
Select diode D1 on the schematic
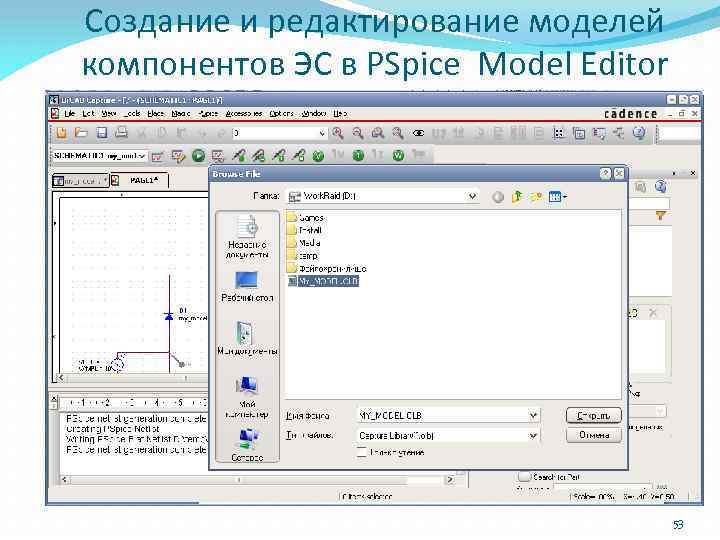point(169,316)
